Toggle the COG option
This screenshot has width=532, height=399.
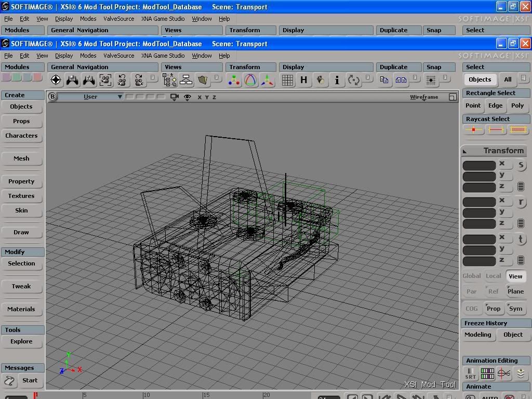click(472, 309)
